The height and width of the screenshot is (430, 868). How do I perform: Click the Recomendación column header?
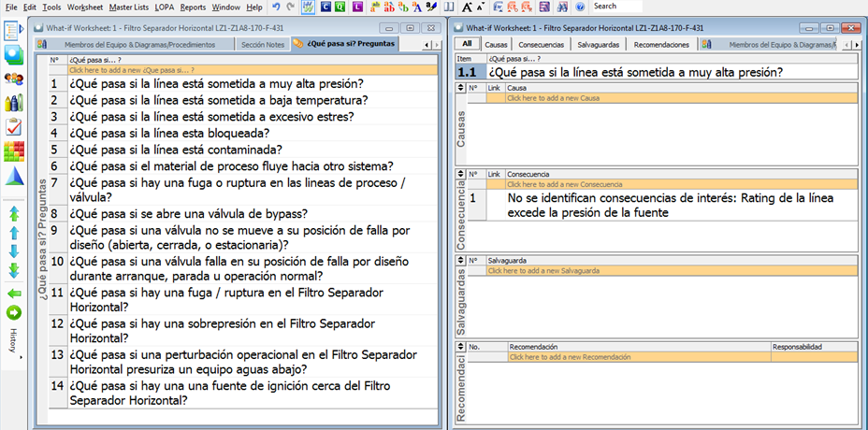(x=640, y=347)
